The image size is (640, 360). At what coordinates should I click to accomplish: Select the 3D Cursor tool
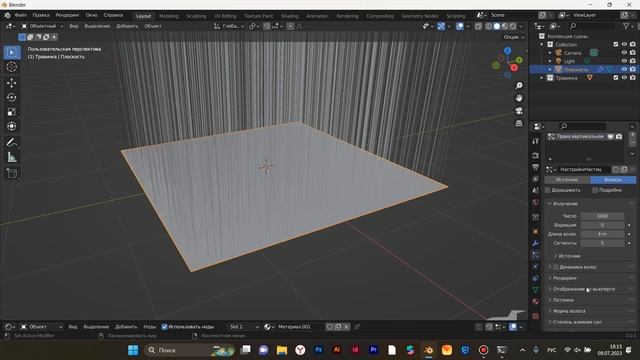coord(12,67)
